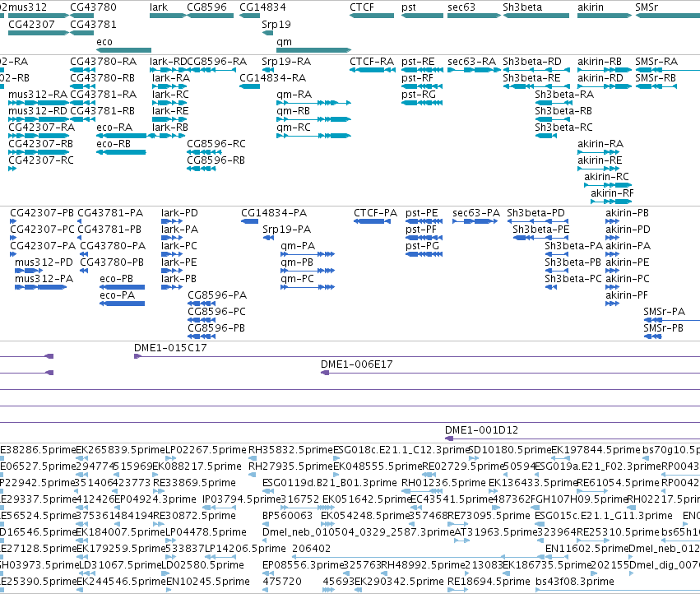Open the sec63 gene label

tap(461, 7)
